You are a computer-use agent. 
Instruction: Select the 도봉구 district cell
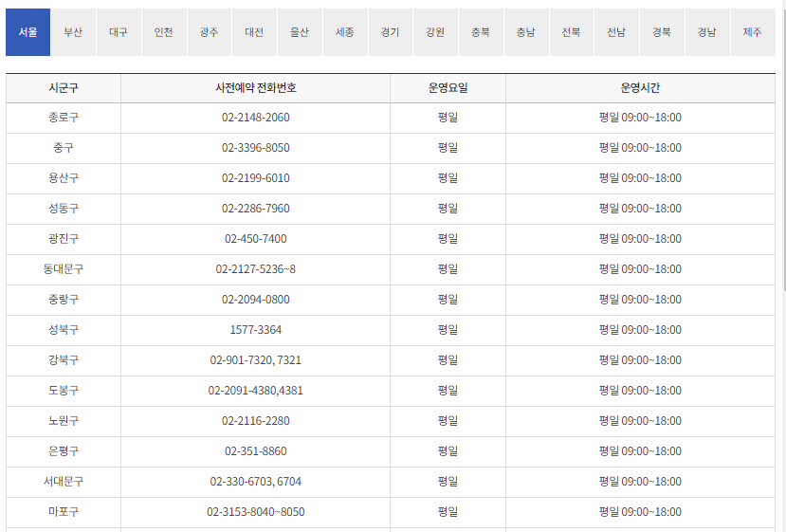coord(64,391)
